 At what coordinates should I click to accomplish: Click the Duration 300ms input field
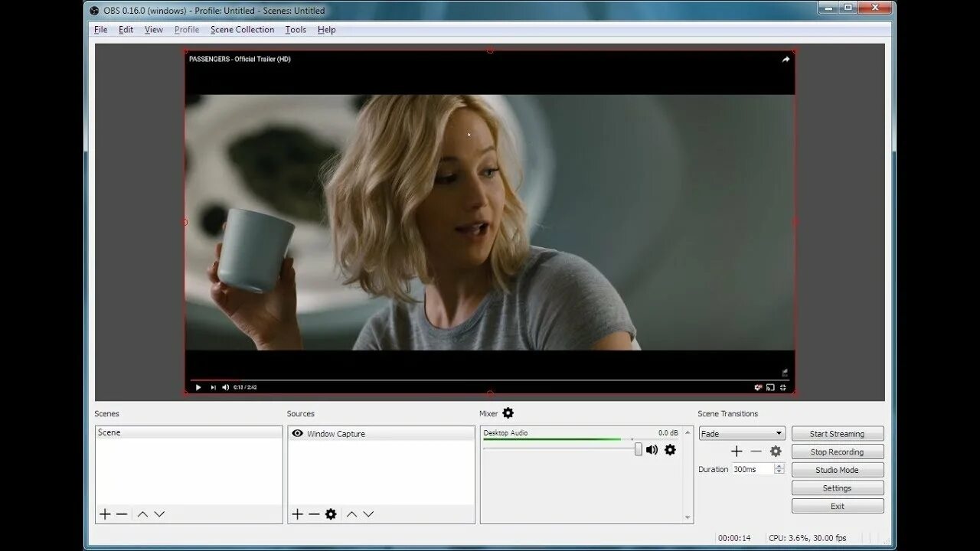(x=753, y=469)
